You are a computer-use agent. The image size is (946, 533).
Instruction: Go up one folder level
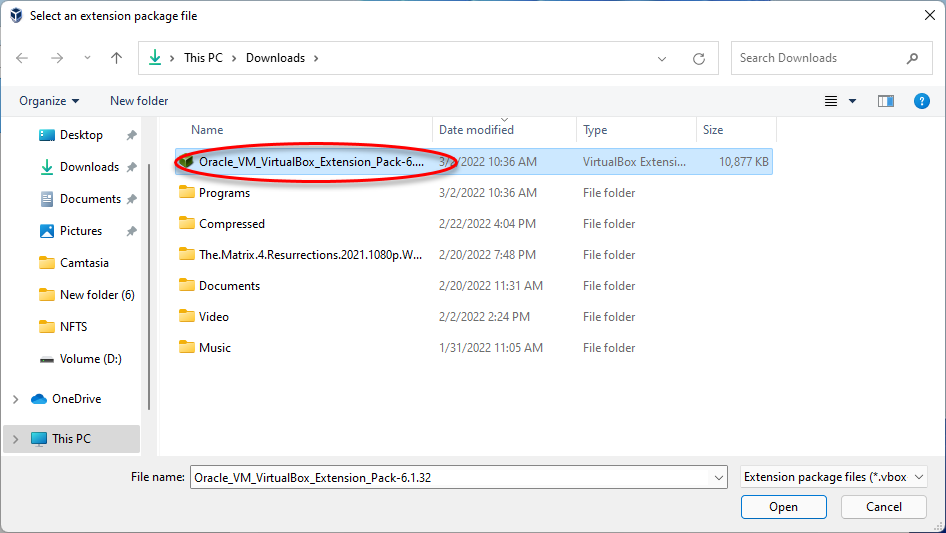point(116,58)
